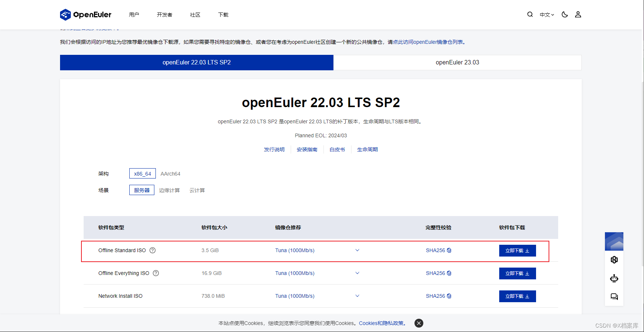Screen dimensions: 644x332
Task: Open the robot assistant sidebar icon
Action: pyautogui.click(x=614, y=278)
